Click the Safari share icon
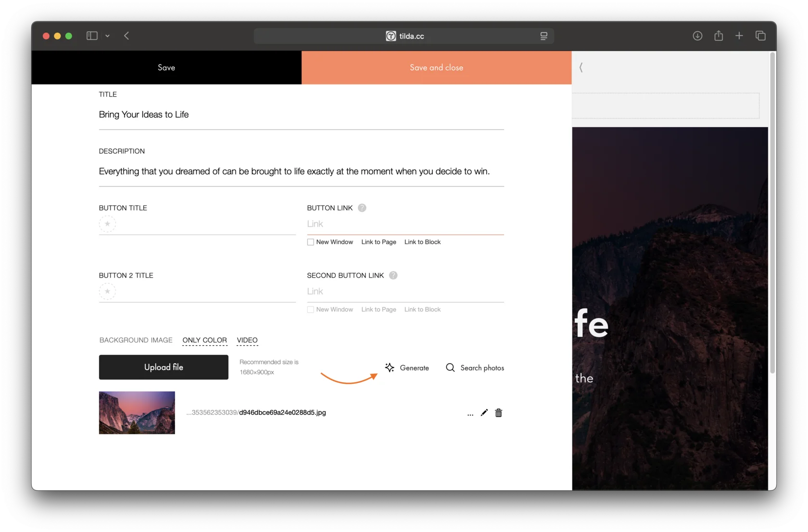808x532 pixels. 719,36
